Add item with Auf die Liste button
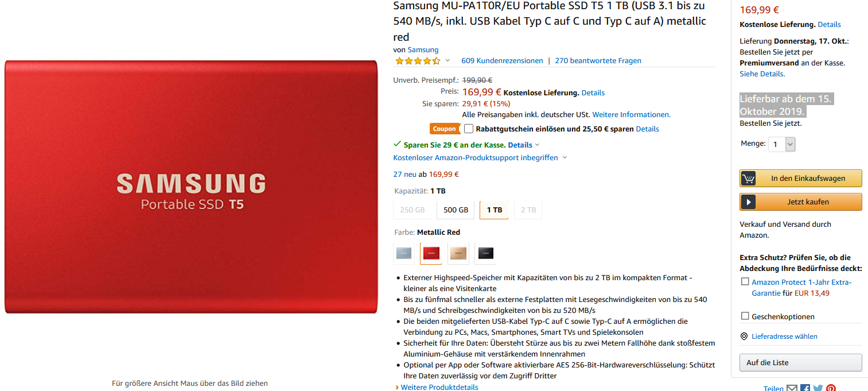868x391 pixels. tap(800, 362)
